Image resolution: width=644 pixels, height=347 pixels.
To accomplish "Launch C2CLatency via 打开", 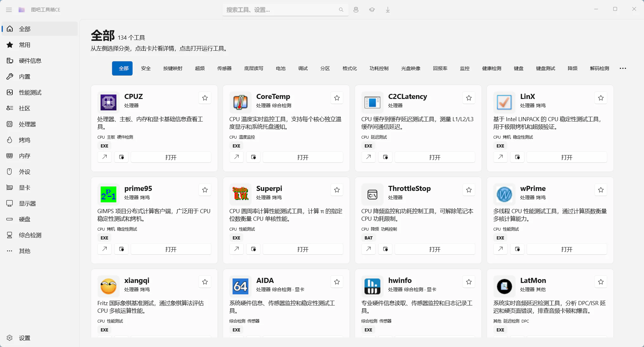I will click(x=435, y=157).
